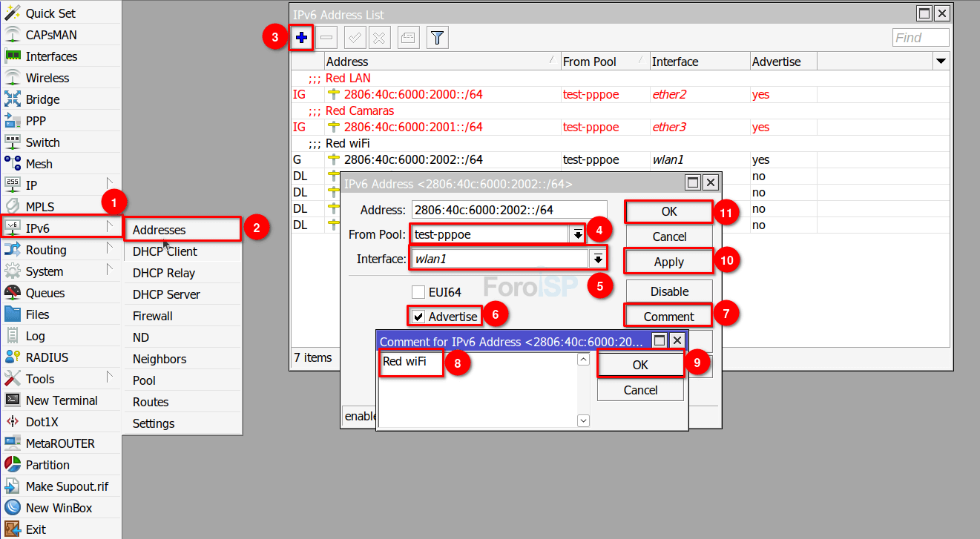Click the blue plus Add button
Viewport: 980px width, 539px height.
(301, 38)
